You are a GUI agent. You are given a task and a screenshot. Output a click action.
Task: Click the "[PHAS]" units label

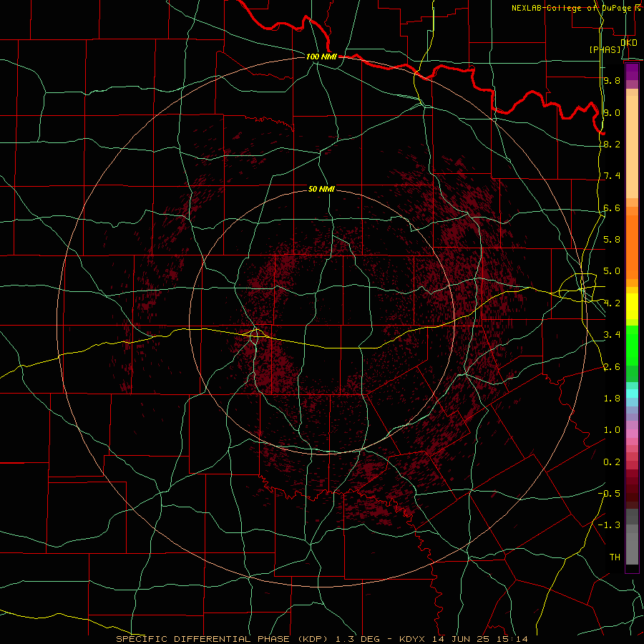[x=605, y=49]
